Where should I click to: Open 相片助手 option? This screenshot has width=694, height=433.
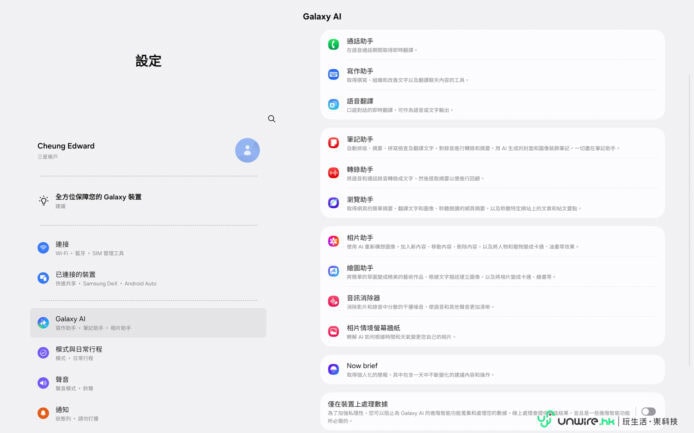(493, 241)
